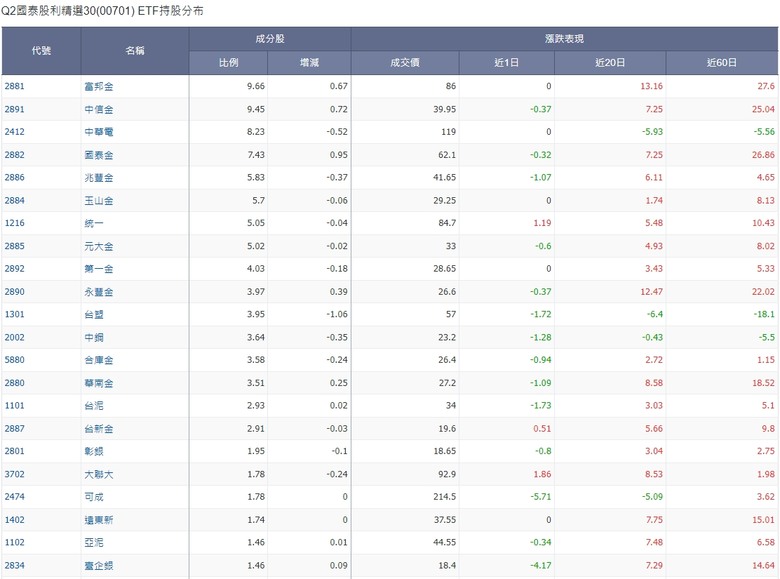
Task: Open the 第一金 stock link
Action: [98, 269]
